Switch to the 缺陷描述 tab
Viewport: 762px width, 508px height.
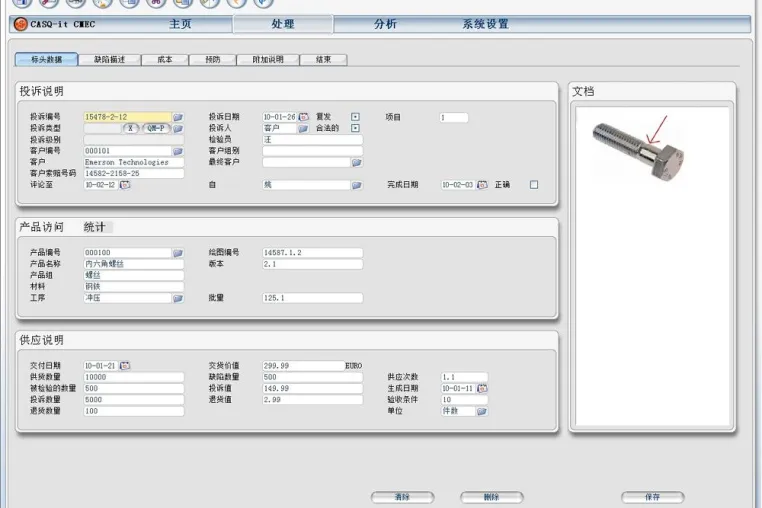tap(109, 59)
